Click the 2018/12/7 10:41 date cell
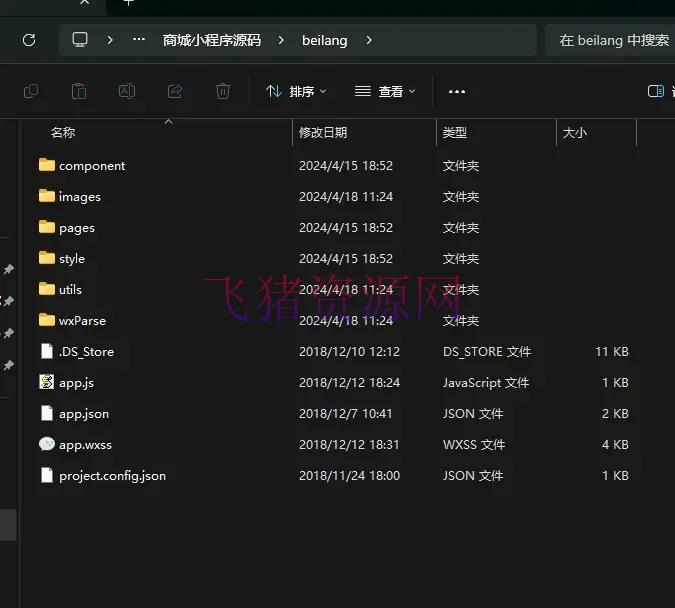Viewport: 675px width, 608px height. tap(346, 414)
